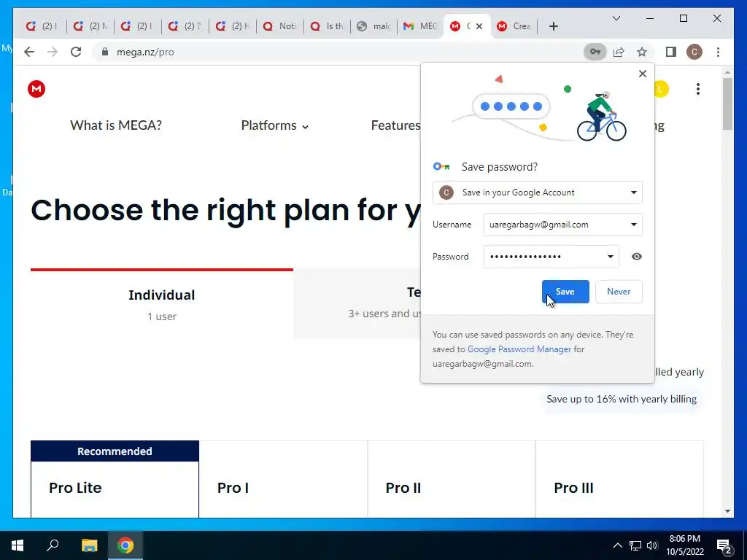
Task: Select the Pro II plan card
Action: (x=451, y=479)
